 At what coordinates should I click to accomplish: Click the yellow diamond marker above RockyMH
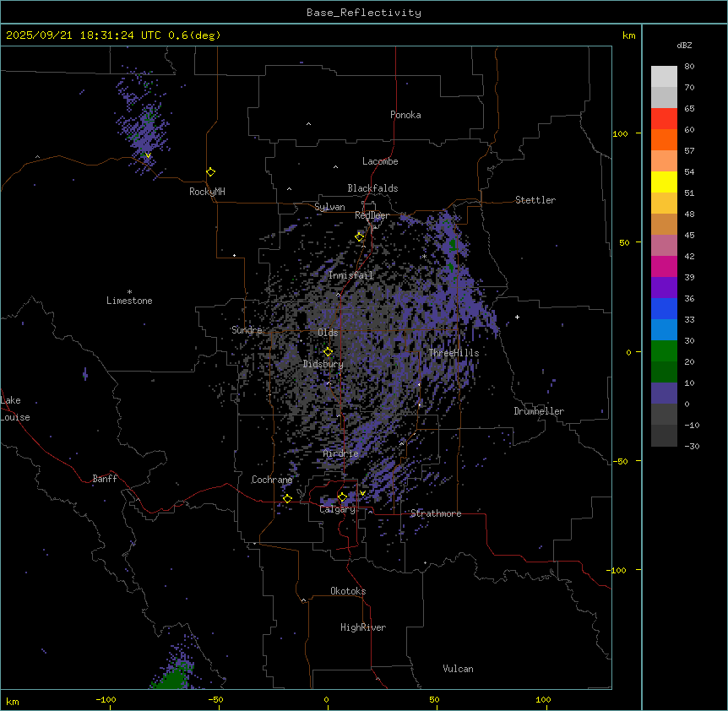pos(210,171)
